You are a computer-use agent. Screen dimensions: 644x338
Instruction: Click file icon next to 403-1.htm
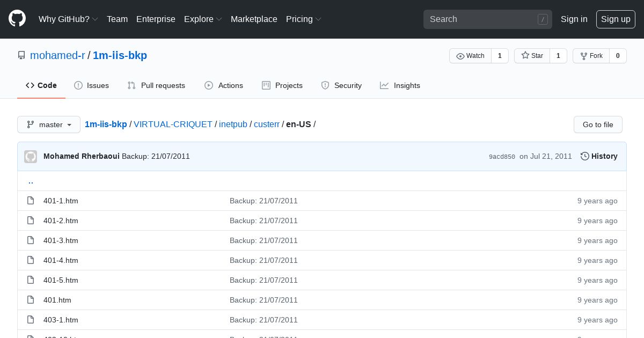click(x=31, y=320)
